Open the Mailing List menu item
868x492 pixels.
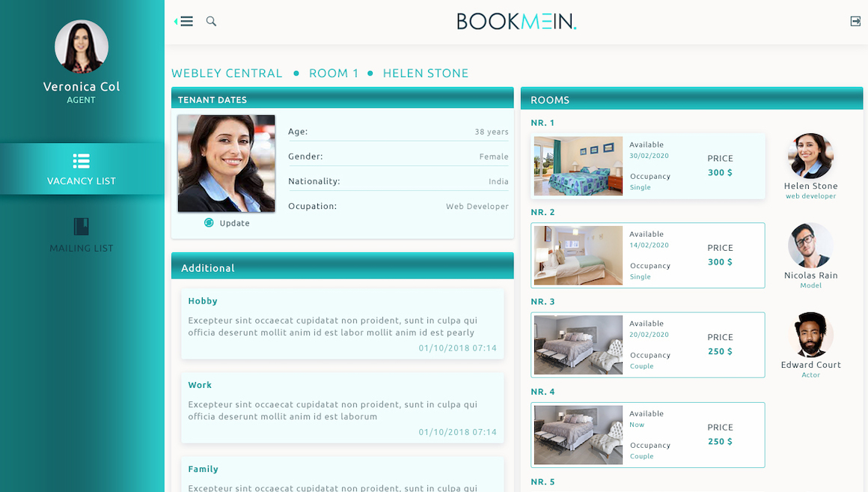[82, 236]
